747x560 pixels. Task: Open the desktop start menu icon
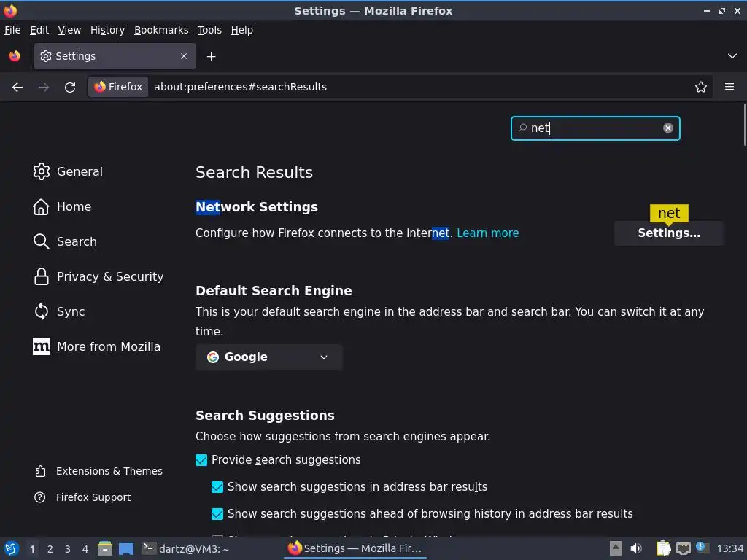12,548
